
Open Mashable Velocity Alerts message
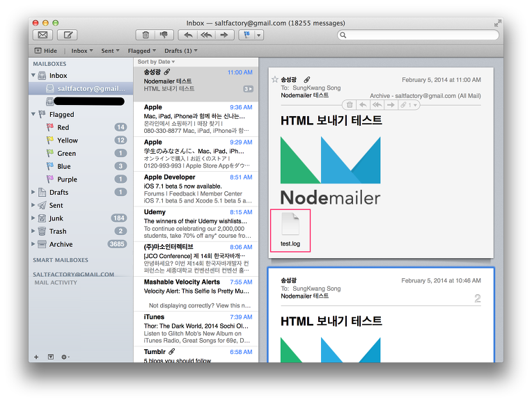pos(196,294)
